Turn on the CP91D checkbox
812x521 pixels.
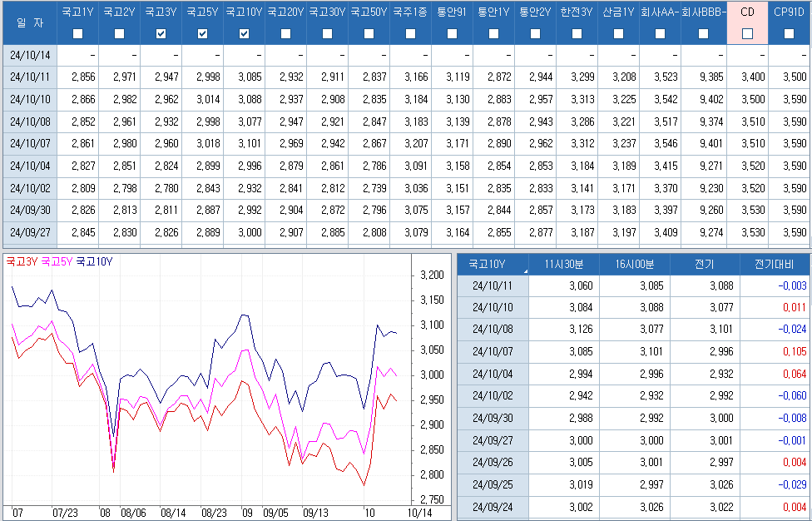click(788, 34)
